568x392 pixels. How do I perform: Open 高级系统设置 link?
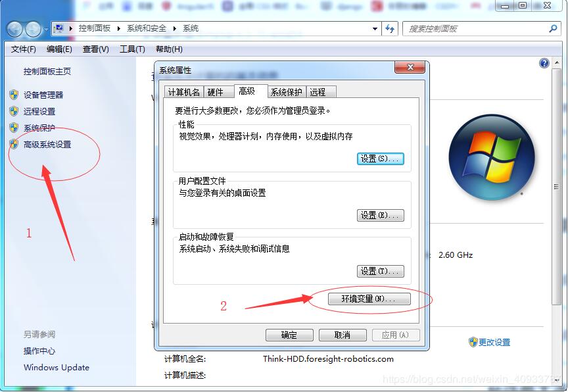47,144
